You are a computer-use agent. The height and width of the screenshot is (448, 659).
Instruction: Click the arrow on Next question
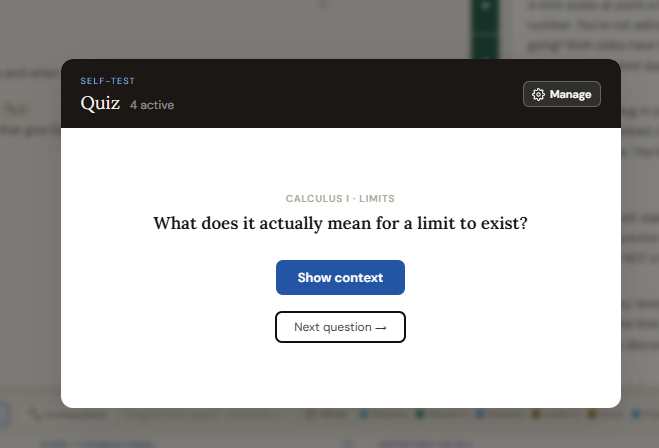pos(381,327)
